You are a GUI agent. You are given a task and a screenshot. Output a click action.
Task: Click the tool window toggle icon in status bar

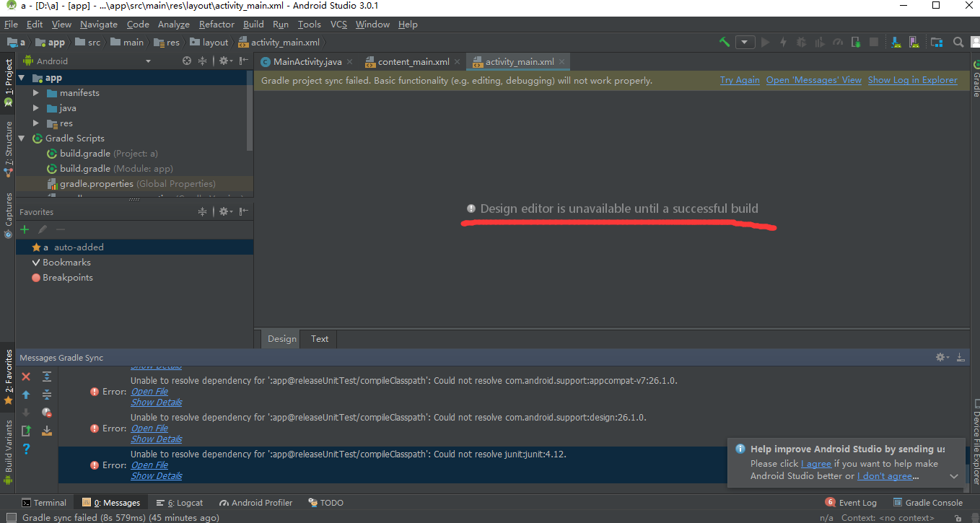11,517
